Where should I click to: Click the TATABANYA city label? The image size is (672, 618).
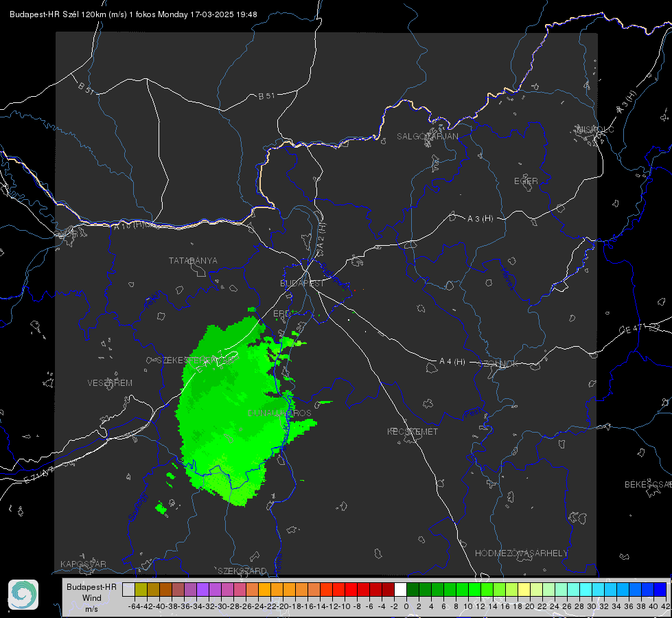click(193, 261)
